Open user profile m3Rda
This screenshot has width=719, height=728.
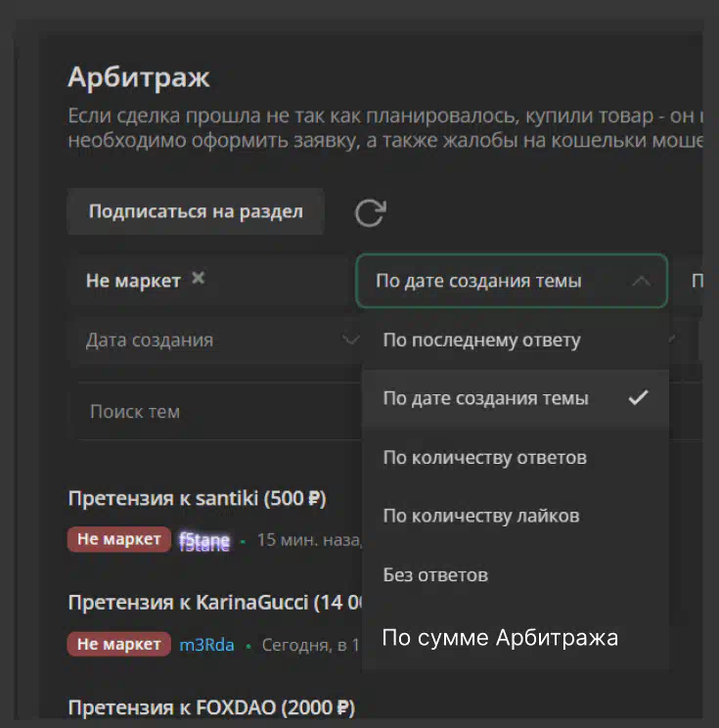(x=206, y=644)
